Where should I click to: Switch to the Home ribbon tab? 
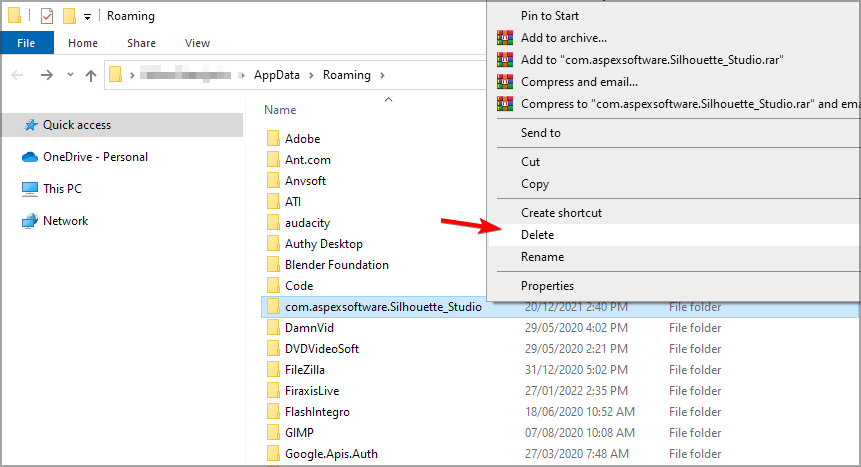point(83,43)
